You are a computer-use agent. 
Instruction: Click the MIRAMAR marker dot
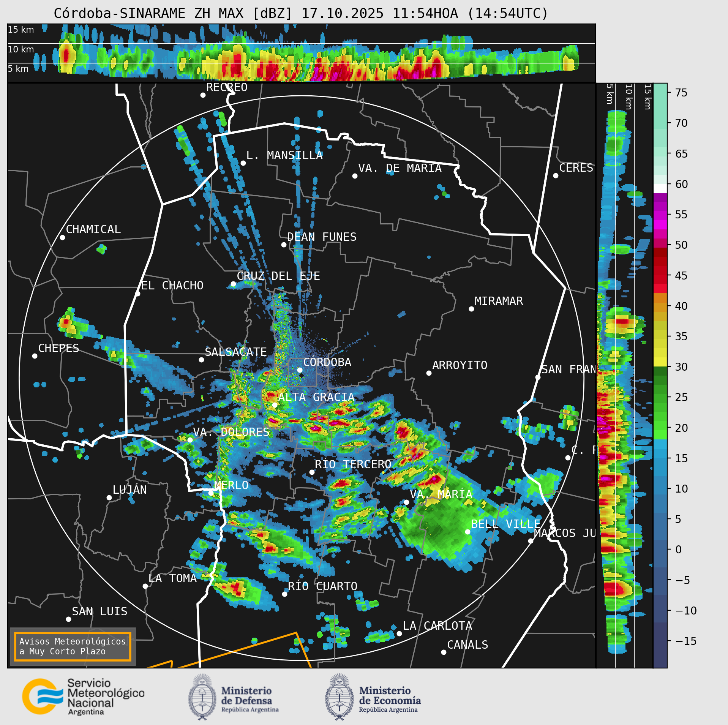pyautogui.click(x=471, y=309)
